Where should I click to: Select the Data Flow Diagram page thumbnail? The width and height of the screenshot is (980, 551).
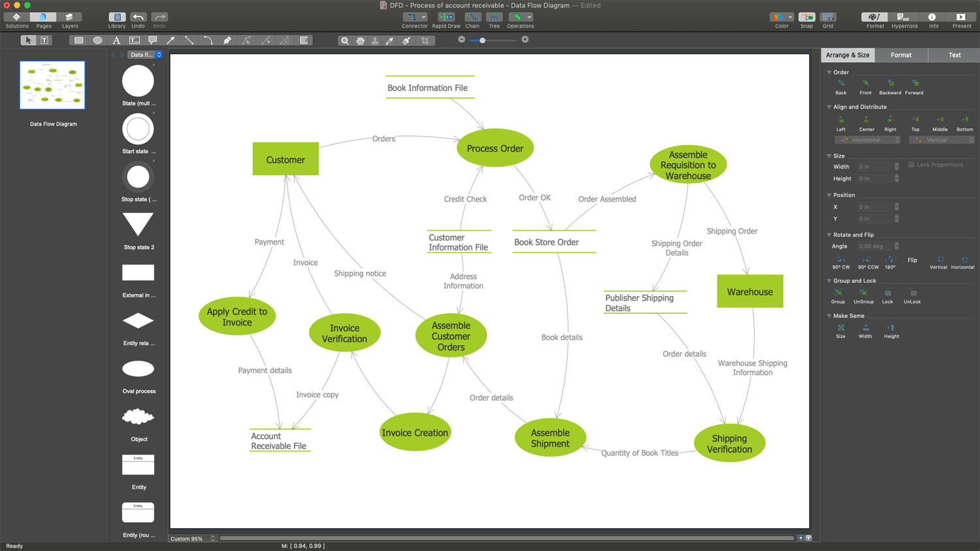(52, 85)
